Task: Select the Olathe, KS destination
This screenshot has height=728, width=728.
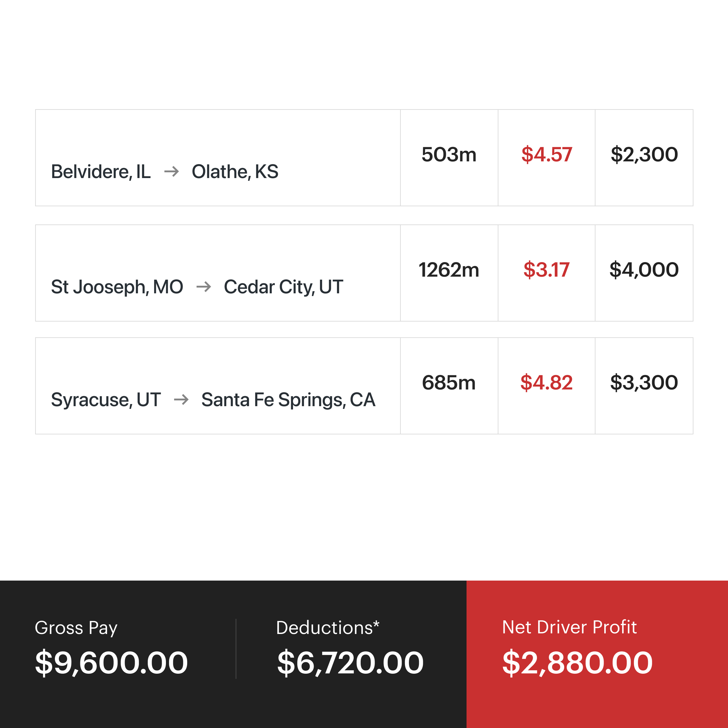Action: pos(235,172)
